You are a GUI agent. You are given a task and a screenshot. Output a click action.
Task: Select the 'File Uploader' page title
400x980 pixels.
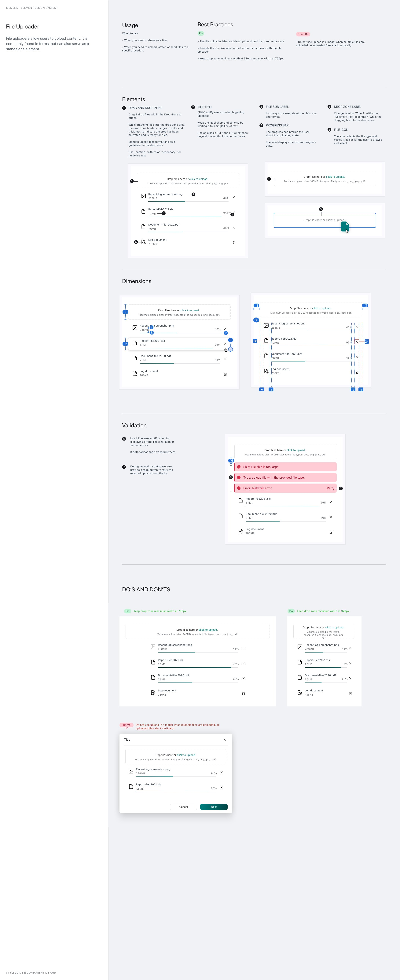click(x=22, y=27)
